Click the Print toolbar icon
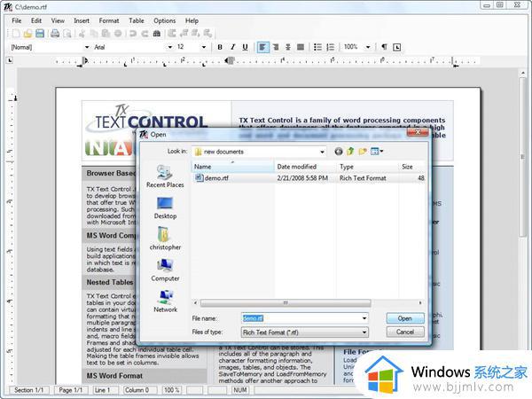The image size is (532, 399). tap(55, 34)
